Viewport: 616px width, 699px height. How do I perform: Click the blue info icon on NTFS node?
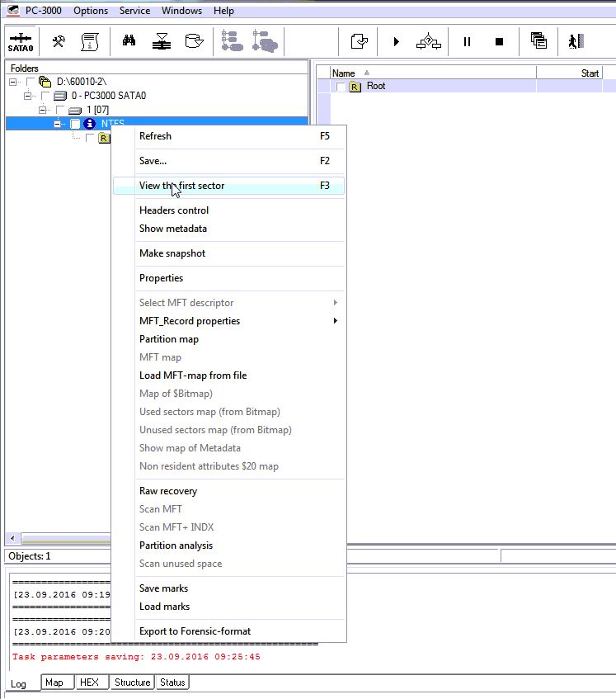(89, 124)
